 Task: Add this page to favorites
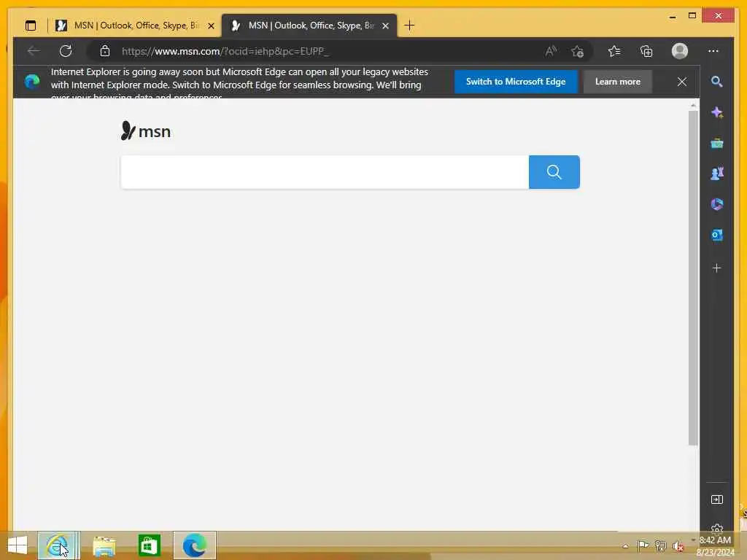[578, 51]
